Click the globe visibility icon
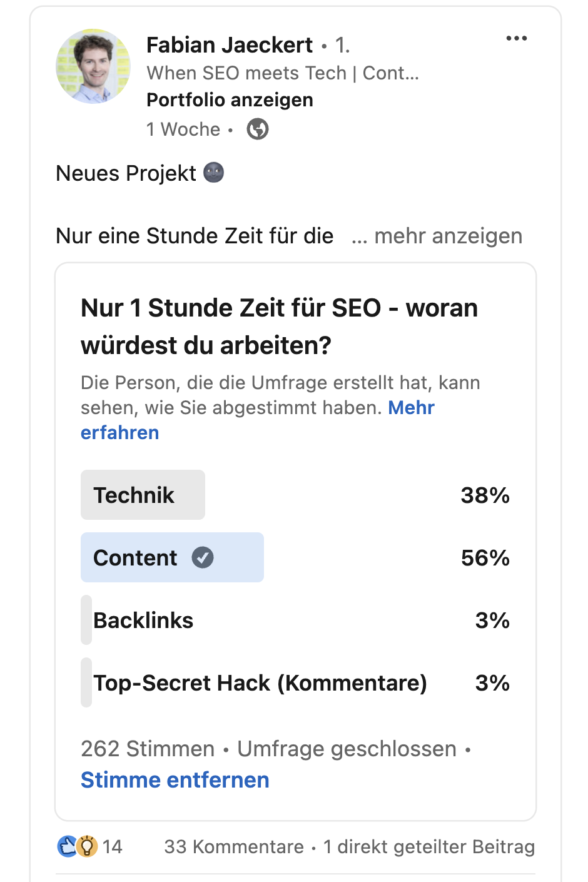 click(258, 129)
